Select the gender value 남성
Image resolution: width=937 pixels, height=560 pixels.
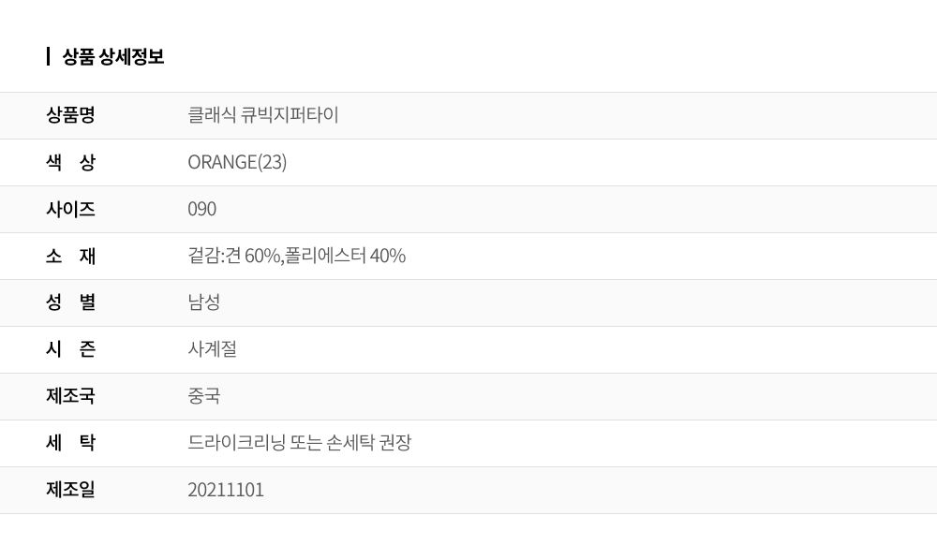click(204, 302)
